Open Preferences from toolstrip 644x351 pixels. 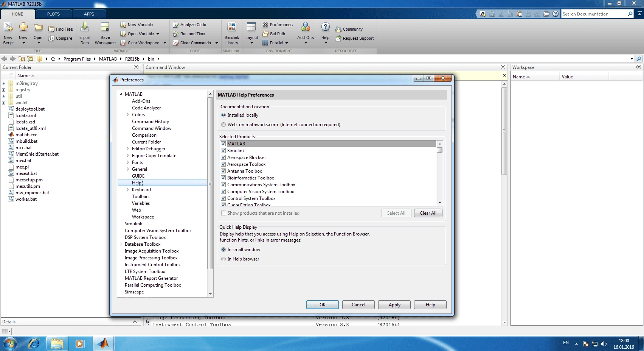[278, 25]
